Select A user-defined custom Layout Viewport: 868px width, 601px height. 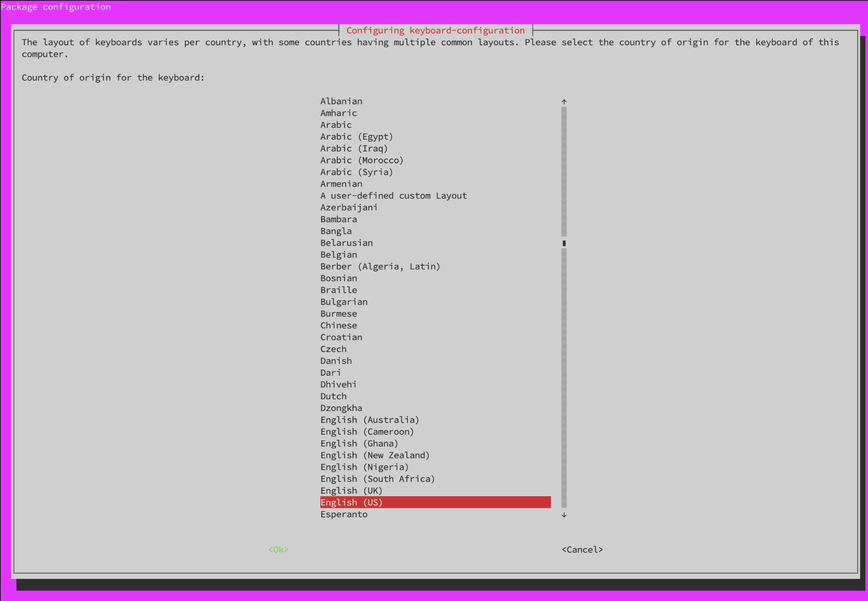393,196
